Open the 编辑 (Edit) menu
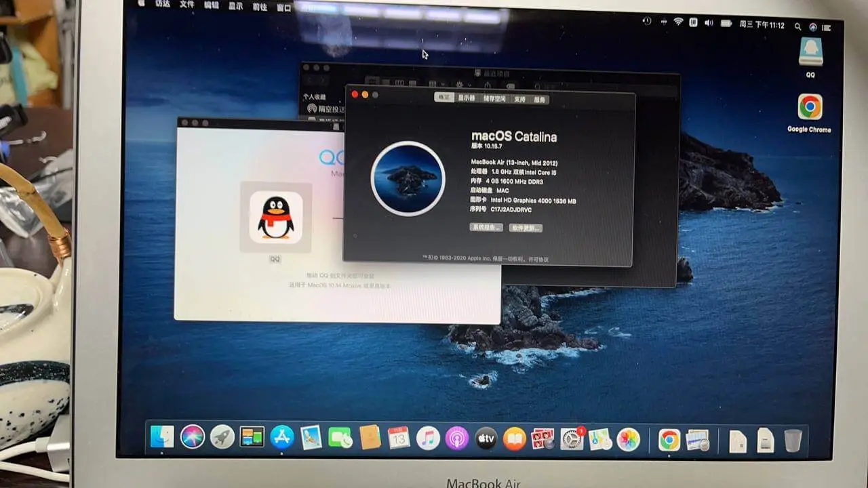 click(212, 5)
